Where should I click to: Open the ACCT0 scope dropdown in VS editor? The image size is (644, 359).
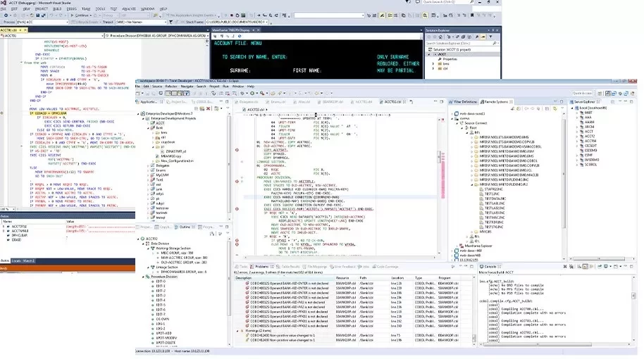52,36
